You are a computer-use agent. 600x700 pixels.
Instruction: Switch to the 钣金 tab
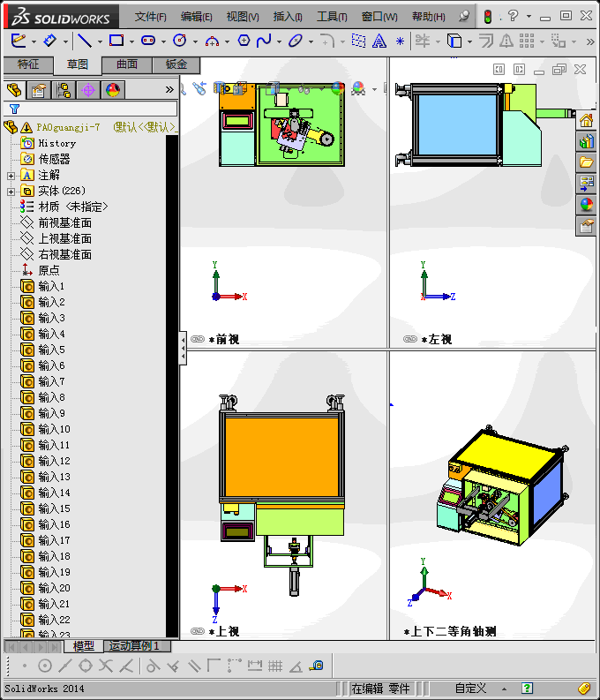click(176, 64)
